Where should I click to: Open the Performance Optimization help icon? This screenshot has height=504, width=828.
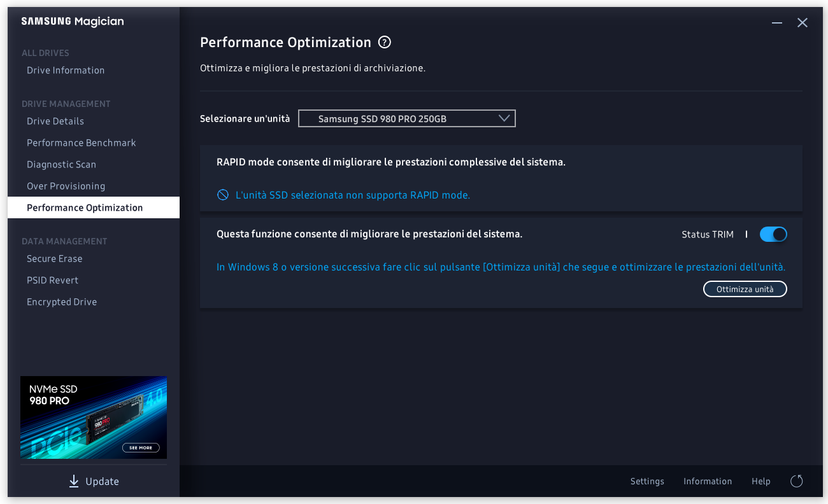point(384,43)
